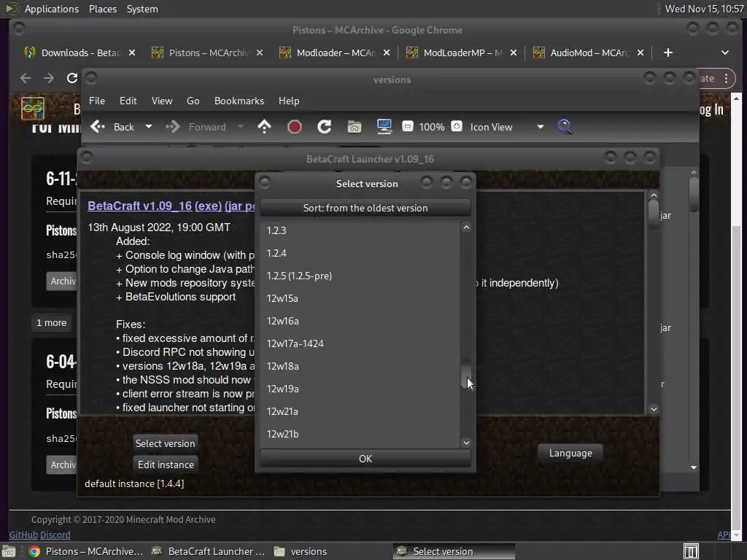The width and height of the screenshot is (747, 560).
Task: Open Chrome's three-dot menu
Action: 726,78
